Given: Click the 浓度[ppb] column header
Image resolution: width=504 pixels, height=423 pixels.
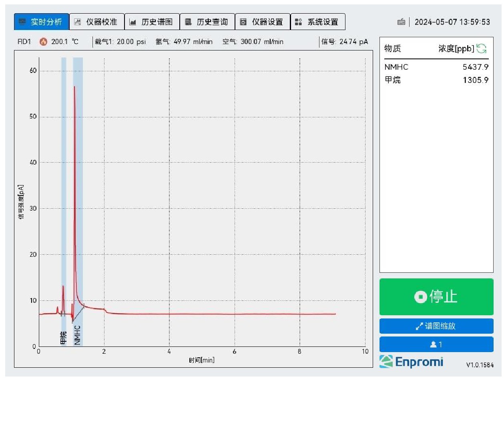Looking at the screenshot, I should pos(456,48).
